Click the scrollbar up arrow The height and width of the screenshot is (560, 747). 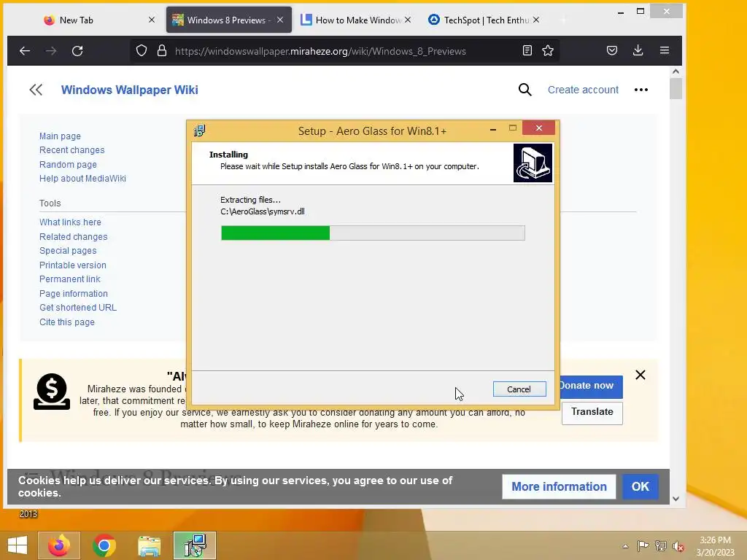click(676, 71)
